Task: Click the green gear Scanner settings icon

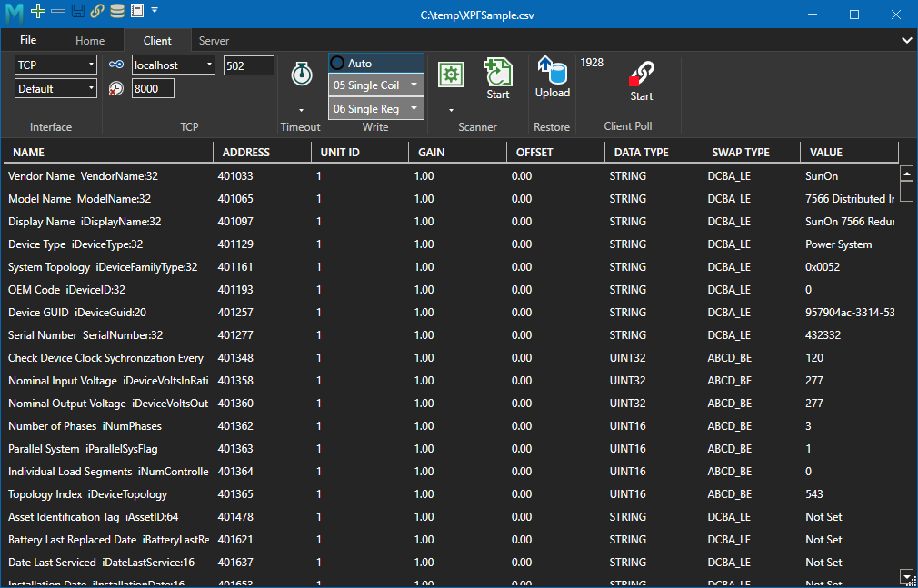Action: [451, 75]
